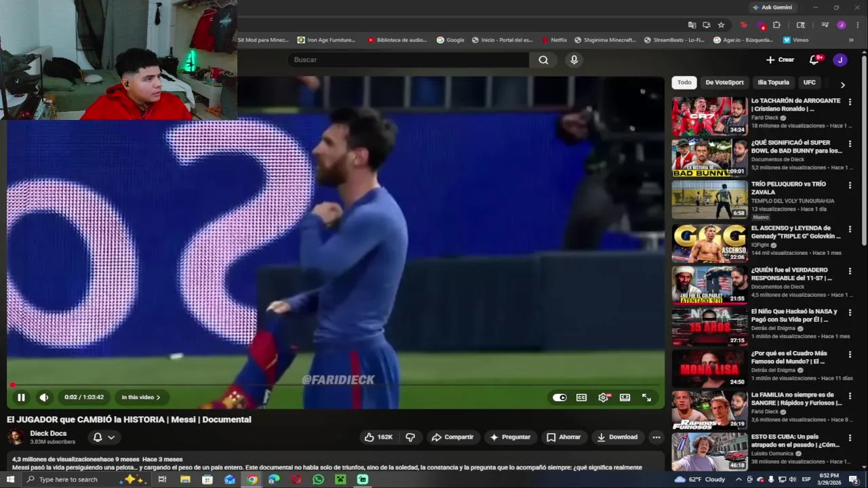The height and width of the screenshot is (488, 868).
Task: Click the Crear create button
Action: coord(780,60)
